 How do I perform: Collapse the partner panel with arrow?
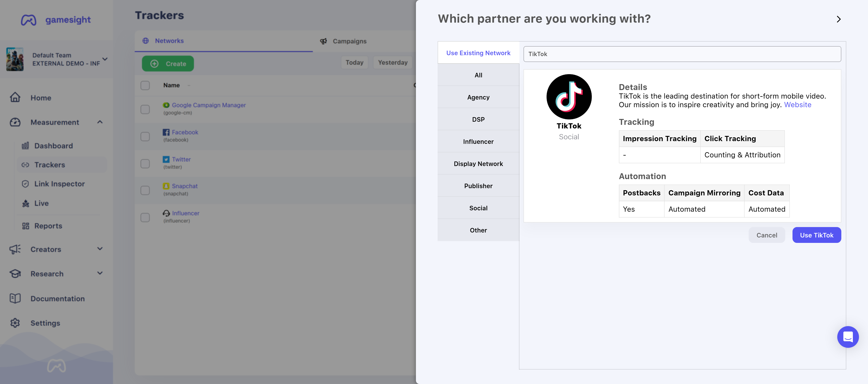coord(839,19)
